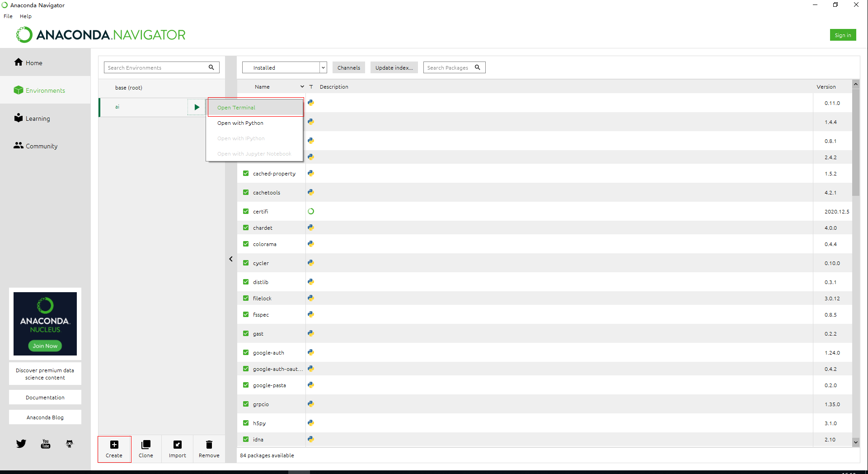
Task: Click the Name column sort arrow
Action: (302, 86)
